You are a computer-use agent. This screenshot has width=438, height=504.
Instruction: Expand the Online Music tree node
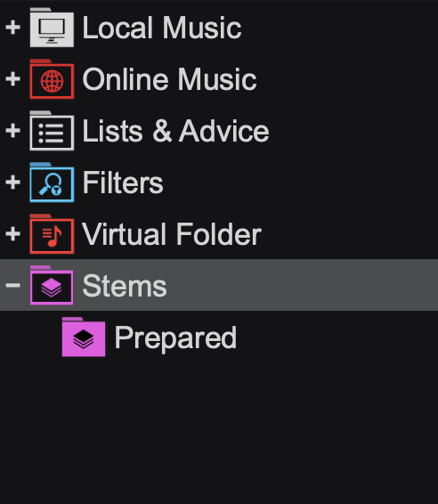(12, 79)
